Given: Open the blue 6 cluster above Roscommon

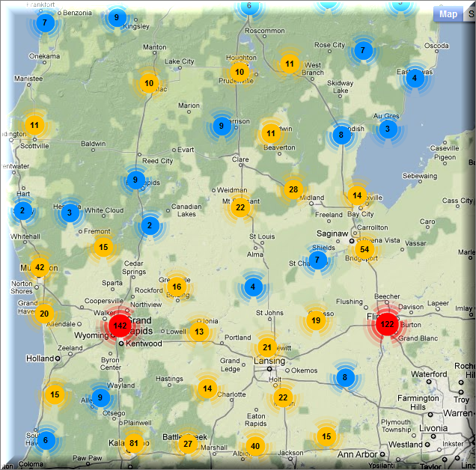Looking at the screenshot, I should 249,6.
